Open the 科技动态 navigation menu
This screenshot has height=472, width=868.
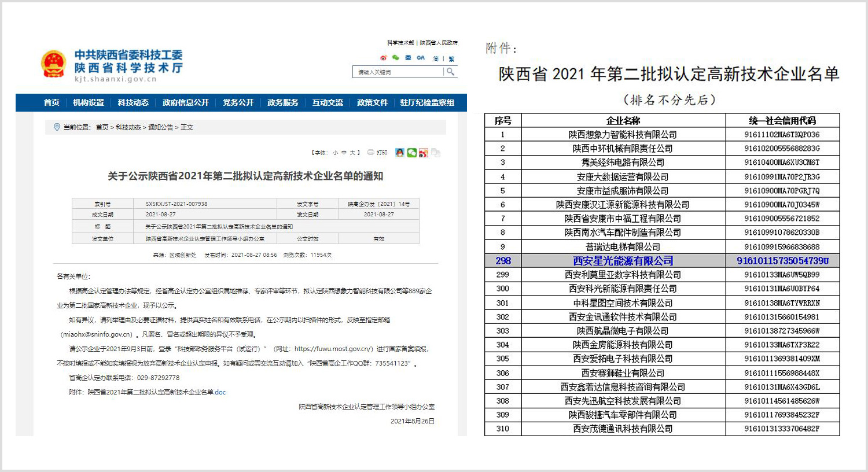coord(133,102)
